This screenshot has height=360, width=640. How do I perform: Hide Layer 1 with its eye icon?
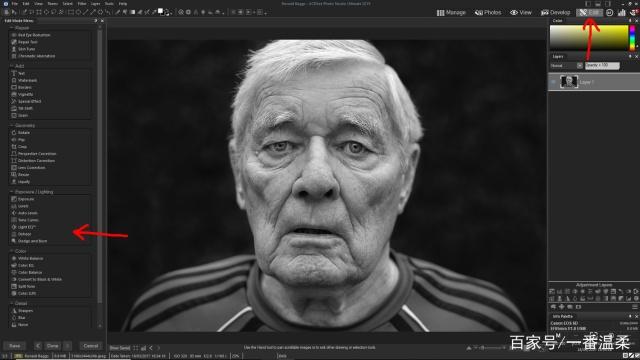coord(553,82)
